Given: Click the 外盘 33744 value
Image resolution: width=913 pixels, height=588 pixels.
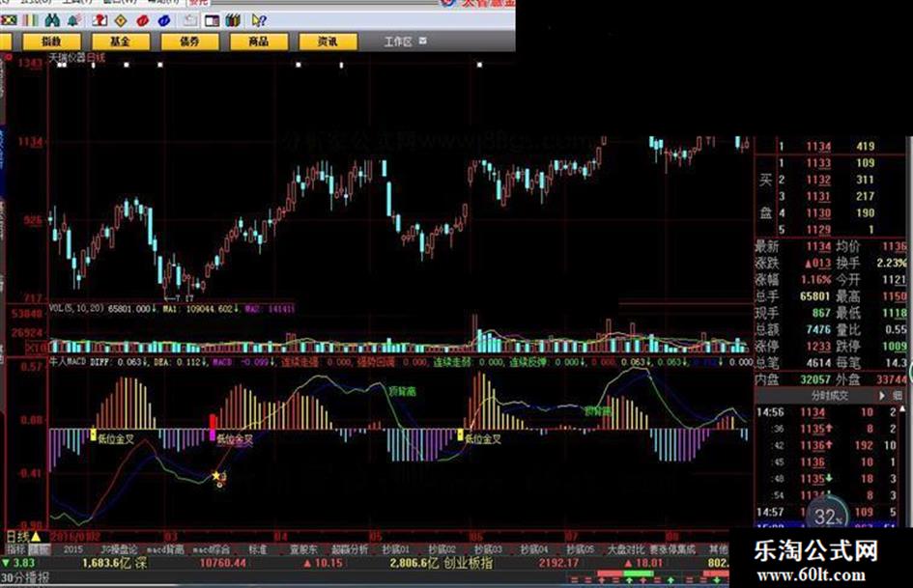Looking at the screenshot, I should 891,379.
